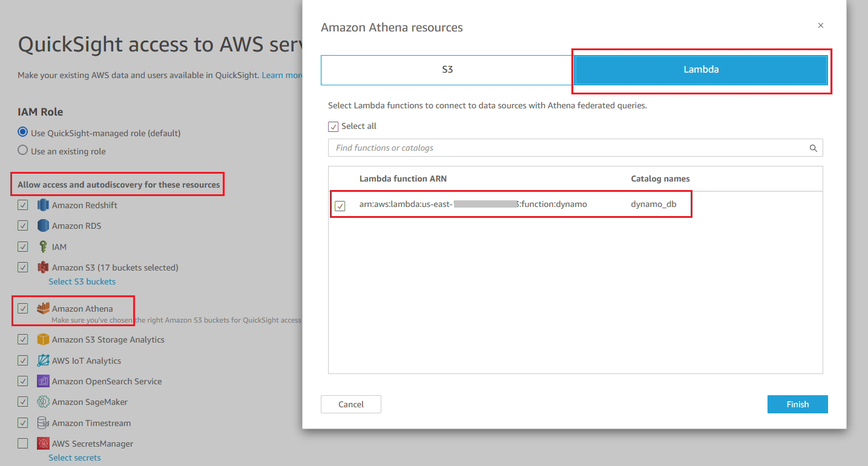868x466 pixels.
Task: Uncheck the Amazon RDS checkbox
Action: (x=23, y=226)
